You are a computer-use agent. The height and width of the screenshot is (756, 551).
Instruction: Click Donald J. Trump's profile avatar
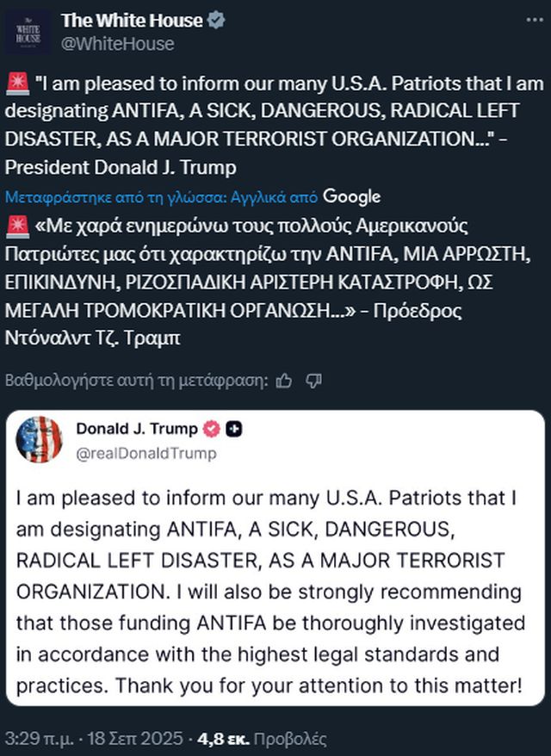pos(40,440)
